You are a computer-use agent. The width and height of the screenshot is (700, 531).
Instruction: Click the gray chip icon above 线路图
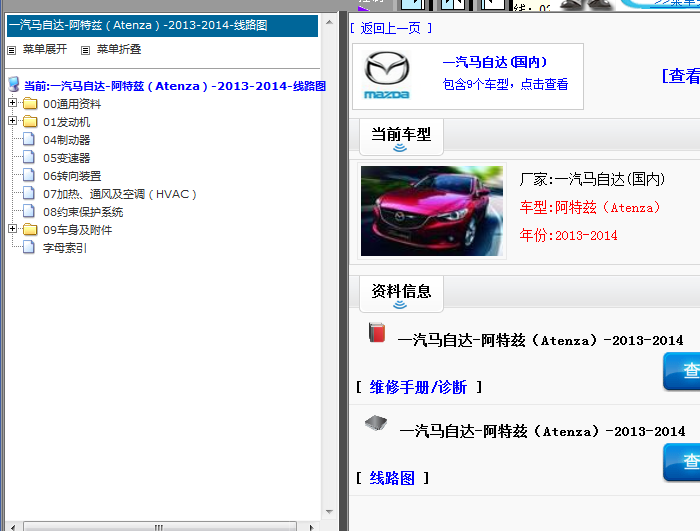click(x=376, y=422)
